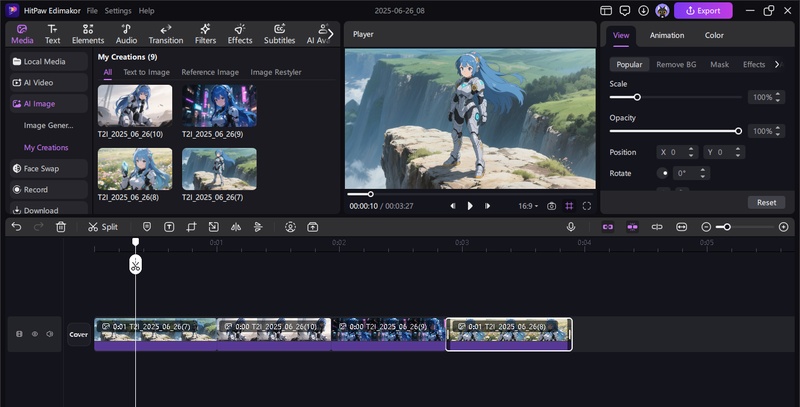
Task: Click the player Play button
Action: (470, 206)
